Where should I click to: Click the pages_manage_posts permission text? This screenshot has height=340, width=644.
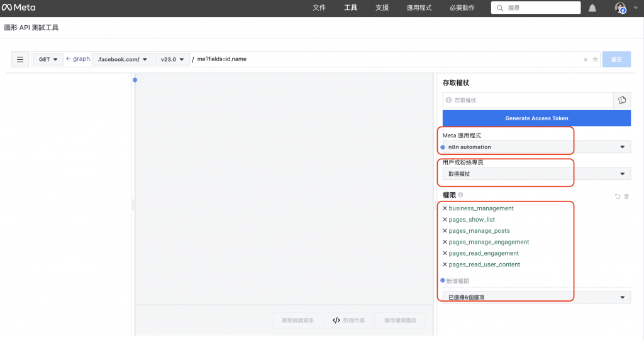click(x=479, y=230)
